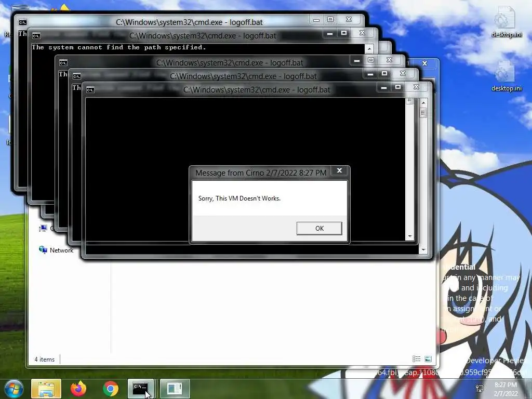Open system menu icon of fourth cmd window
This screenshot has height=399, width=532.
(77, 76)
